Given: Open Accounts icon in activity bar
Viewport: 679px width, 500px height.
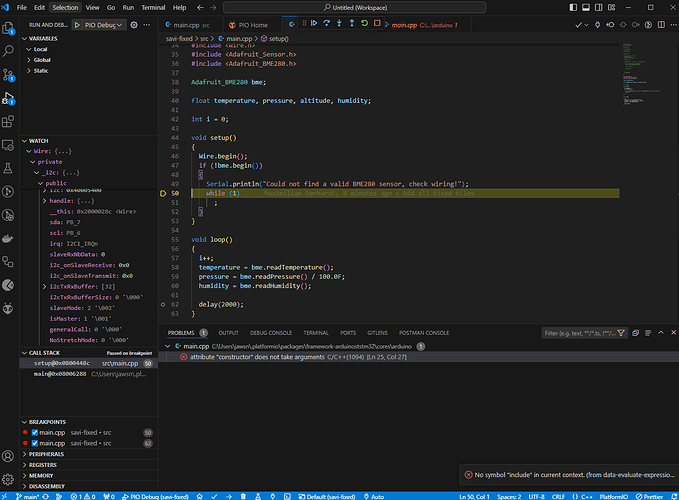Looking at the screenshot, I should point(8,456).
